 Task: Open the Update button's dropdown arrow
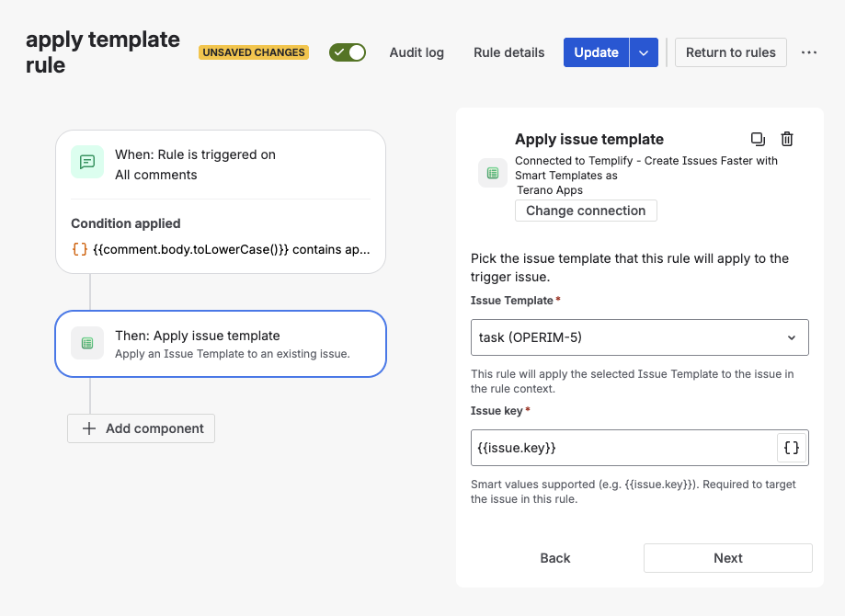[644, 52]
